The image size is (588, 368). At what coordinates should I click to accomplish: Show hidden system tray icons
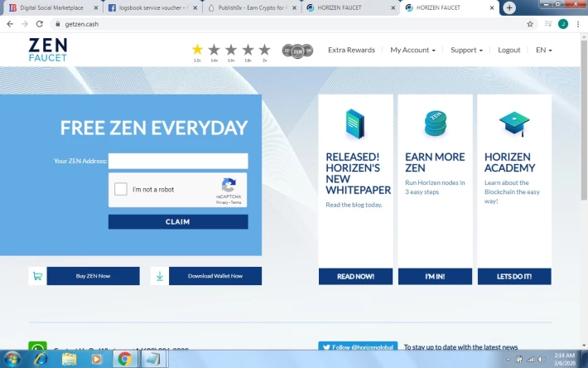click(x=508, y=360)
